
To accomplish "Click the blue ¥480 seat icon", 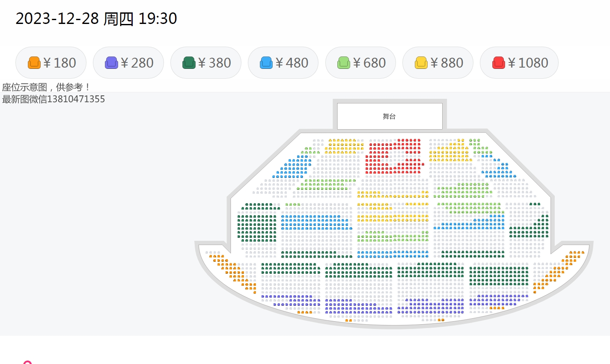I will click(x=266, y=63).
